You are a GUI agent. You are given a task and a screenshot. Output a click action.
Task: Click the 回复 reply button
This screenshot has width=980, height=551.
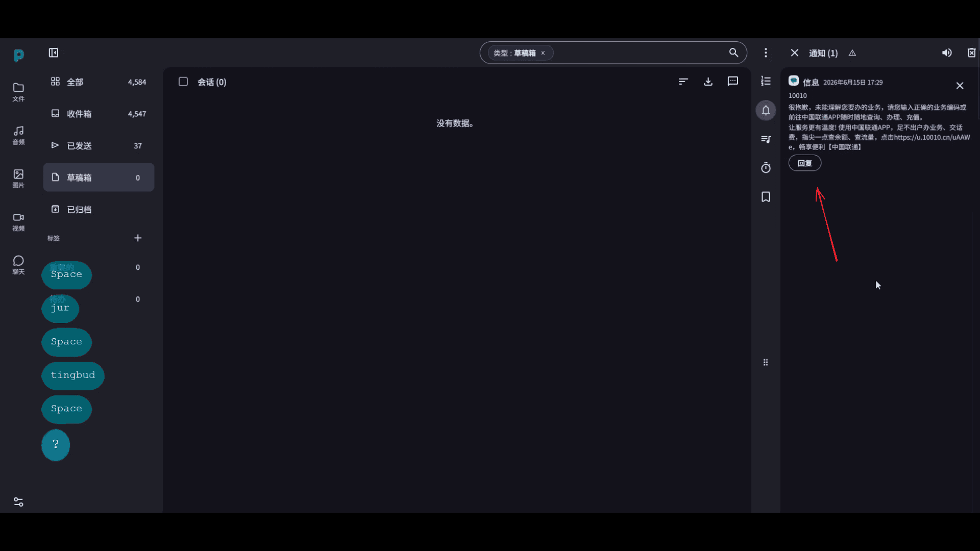point(805,163)
